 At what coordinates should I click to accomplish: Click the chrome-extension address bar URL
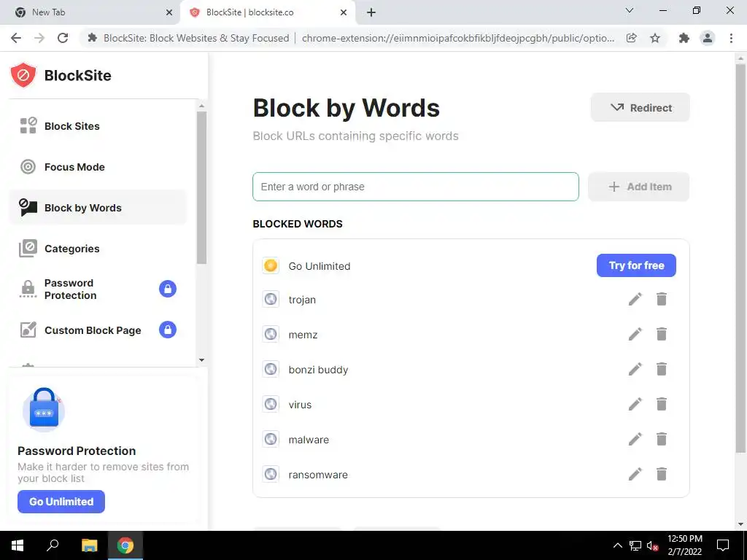pos(458,38)
